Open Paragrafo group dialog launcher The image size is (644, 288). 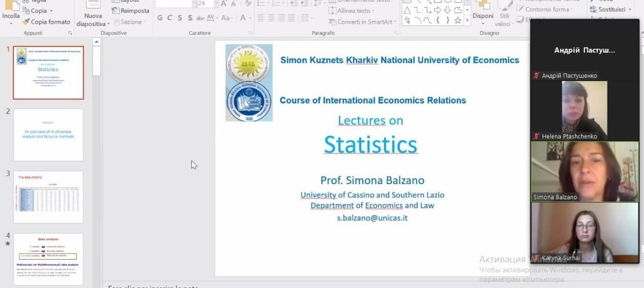(396, 33)
